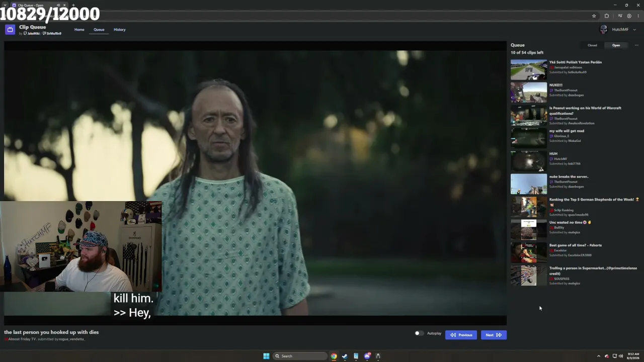Open the browser extensions puzzle icon
This screenshot has height=362, width=644.
[x=606, y=16]
